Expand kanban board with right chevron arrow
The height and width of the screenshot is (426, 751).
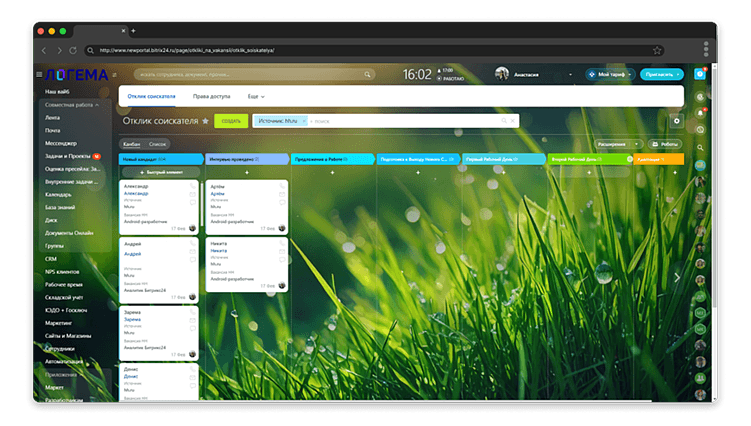pos(677,278)
